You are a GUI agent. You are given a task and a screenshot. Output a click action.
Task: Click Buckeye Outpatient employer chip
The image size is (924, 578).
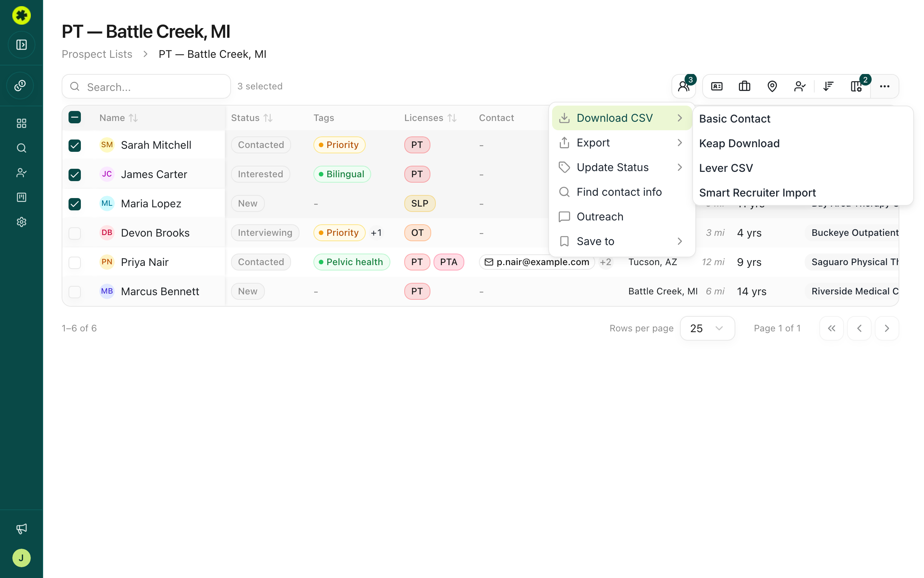[852, 233]
